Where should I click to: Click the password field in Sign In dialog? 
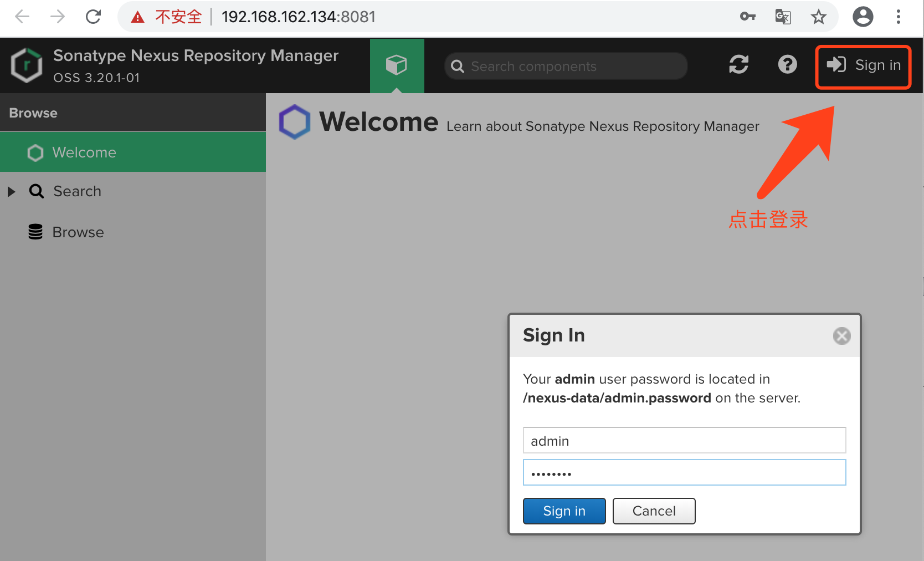click(684, 473)
